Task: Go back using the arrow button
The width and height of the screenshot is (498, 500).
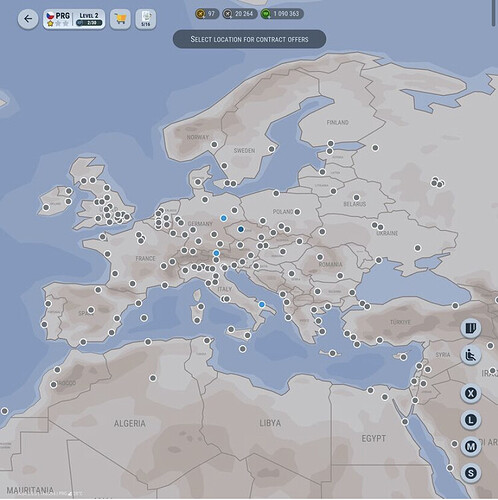Action: pyautogui.click(x=28, y=19)
